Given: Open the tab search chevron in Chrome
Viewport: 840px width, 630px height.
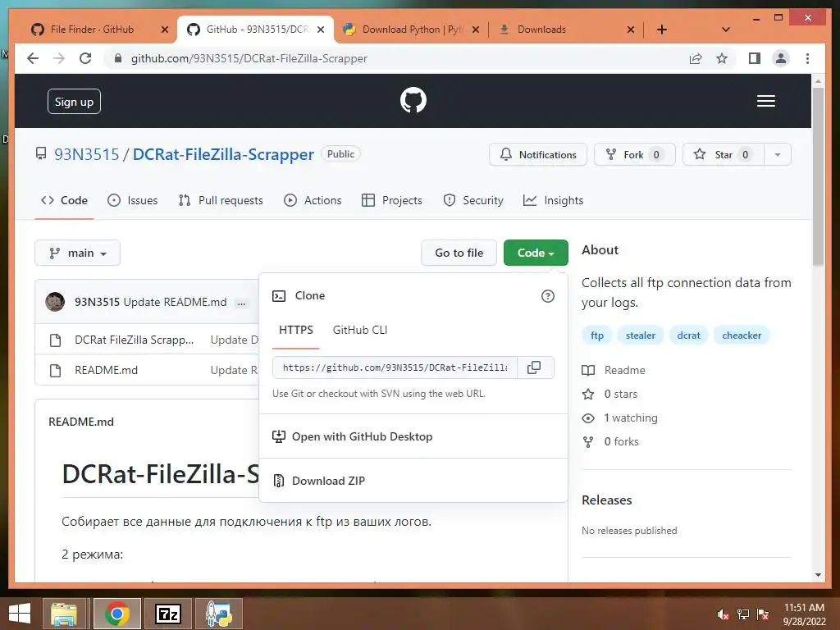Looking at the screenshot, I should coord(725,30).
